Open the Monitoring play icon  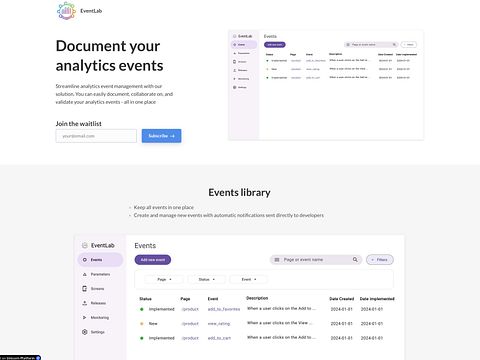tap(85, 317)
